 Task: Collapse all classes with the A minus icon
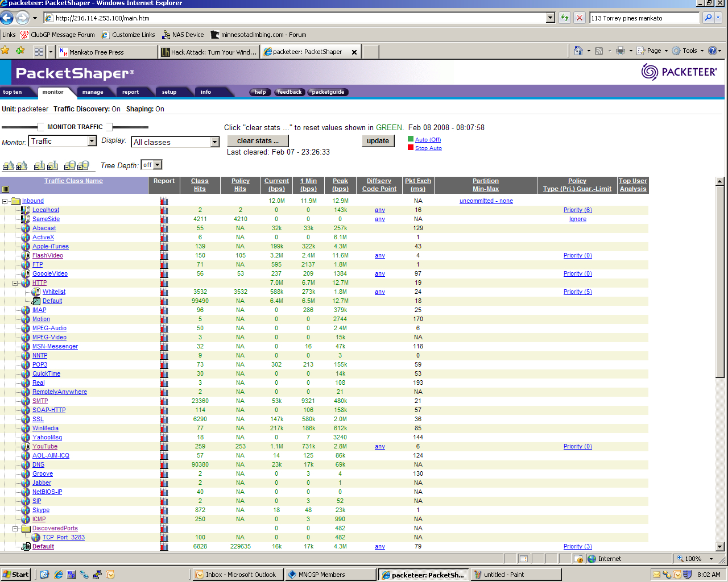(x=8, y=165)
